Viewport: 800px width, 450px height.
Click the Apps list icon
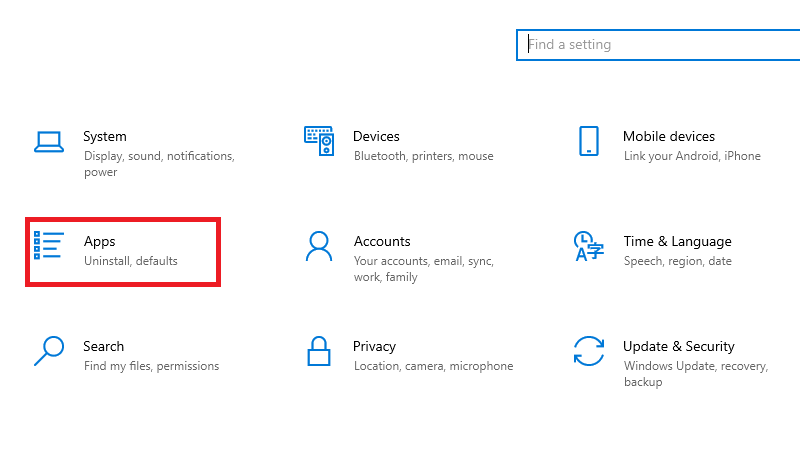pyautogui.click(x=49, y=246)
